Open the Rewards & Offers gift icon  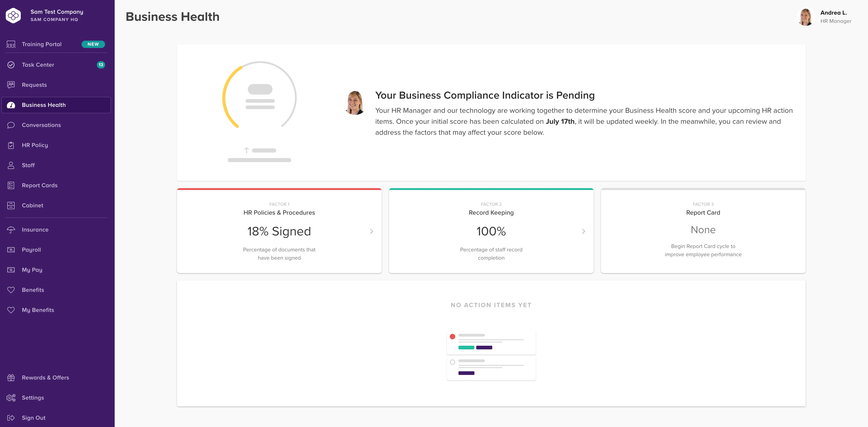[11, 377]
